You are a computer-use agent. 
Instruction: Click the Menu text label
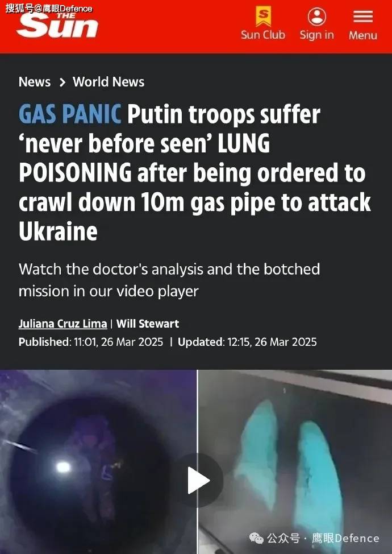[x=363, y=35]
